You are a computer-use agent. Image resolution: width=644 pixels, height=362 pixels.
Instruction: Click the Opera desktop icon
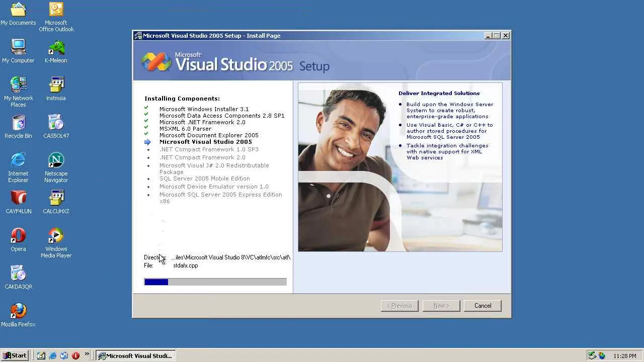(x=18, y=240)
